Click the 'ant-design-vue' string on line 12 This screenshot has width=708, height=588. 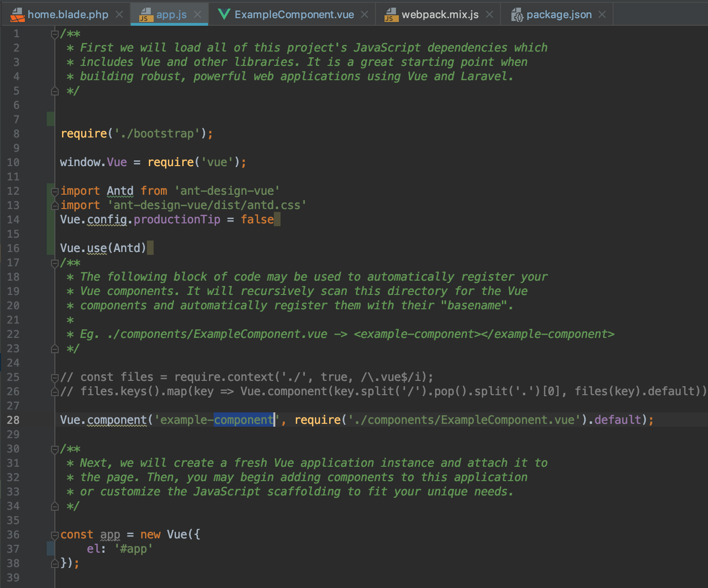click(x=227, y=191)
